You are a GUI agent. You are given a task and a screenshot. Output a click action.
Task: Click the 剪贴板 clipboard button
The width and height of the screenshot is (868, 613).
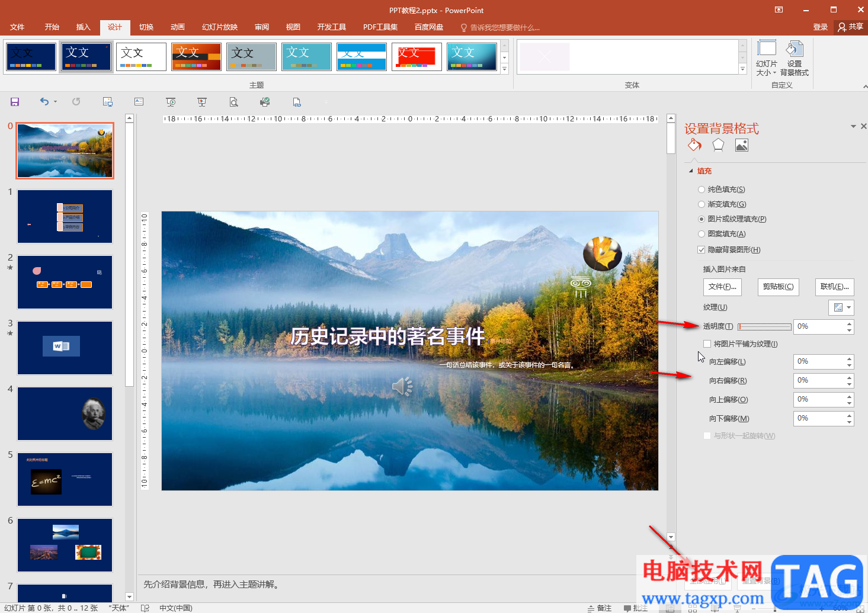coord(778,287)
